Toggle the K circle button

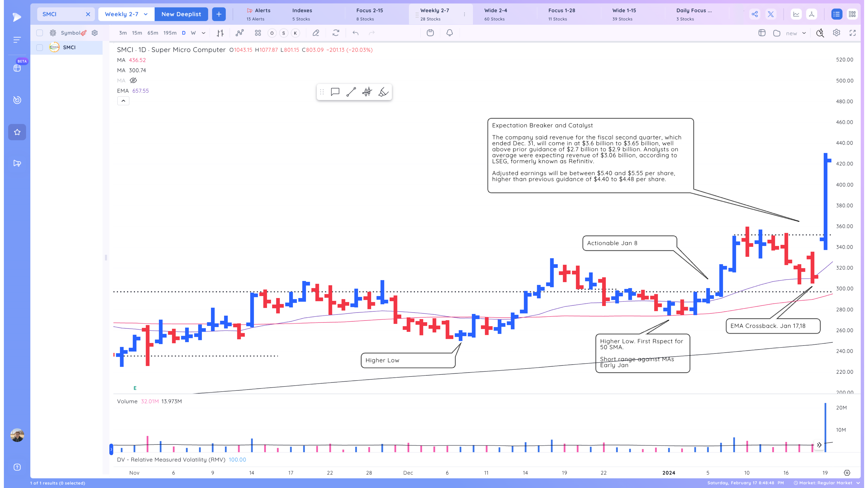point(296,33)
